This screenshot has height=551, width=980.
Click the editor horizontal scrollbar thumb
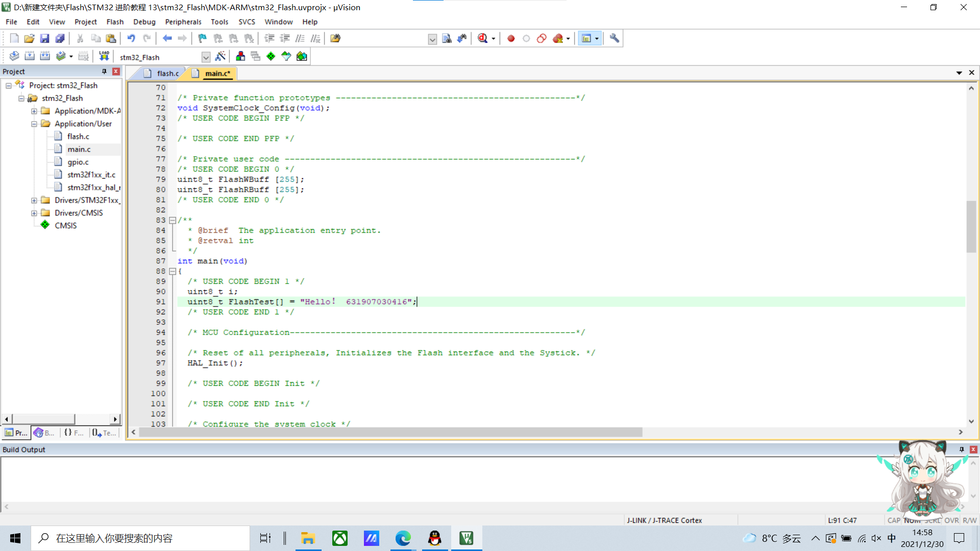(x=390, y=432)
